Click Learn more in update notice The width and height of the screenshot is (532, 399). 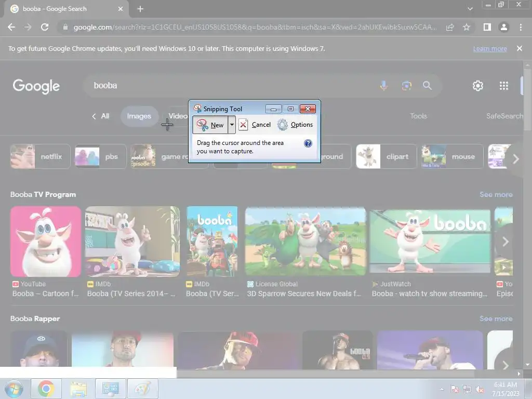[x=490, y=49]
